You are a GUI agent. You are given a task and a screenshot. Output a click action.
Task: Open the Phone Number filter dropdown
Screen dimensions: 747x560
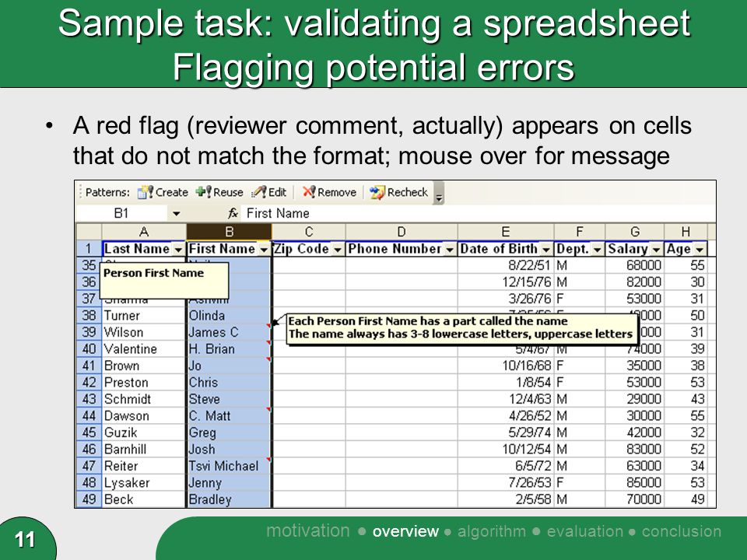click(x=449, y=250)
